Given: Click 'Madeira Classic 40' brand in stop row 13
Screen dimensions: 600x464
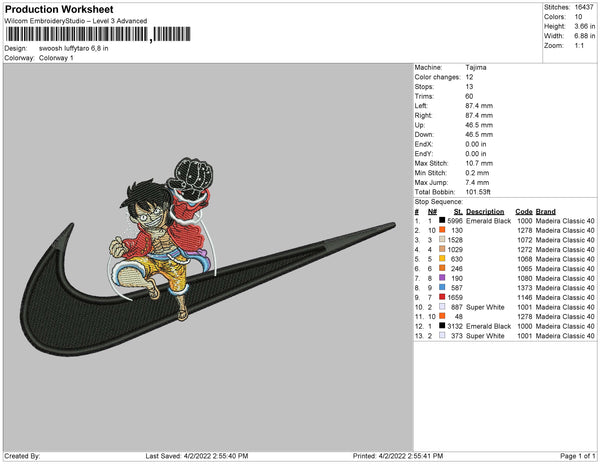Looking at the screenshot, I should 565,335.
